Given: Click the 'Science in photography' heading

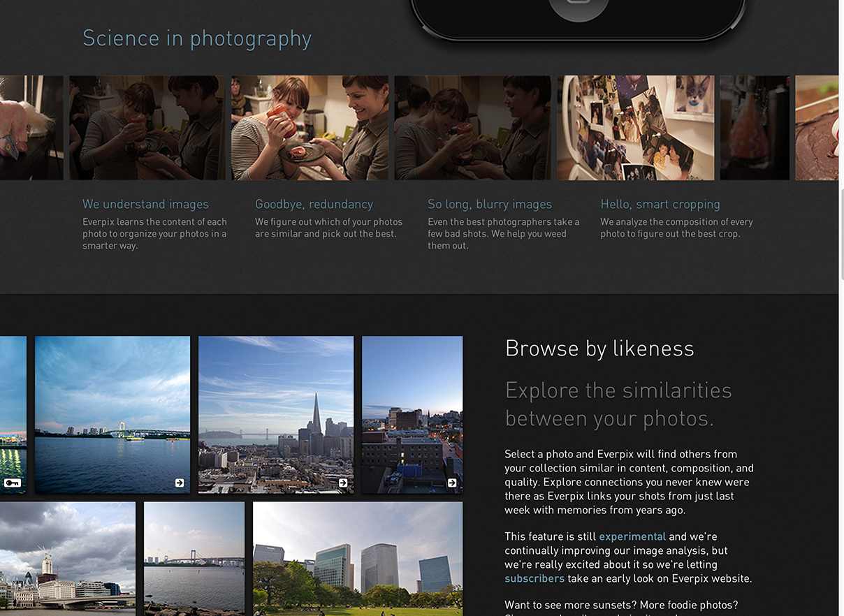Looking at the screenshot, I should [197, 38].
